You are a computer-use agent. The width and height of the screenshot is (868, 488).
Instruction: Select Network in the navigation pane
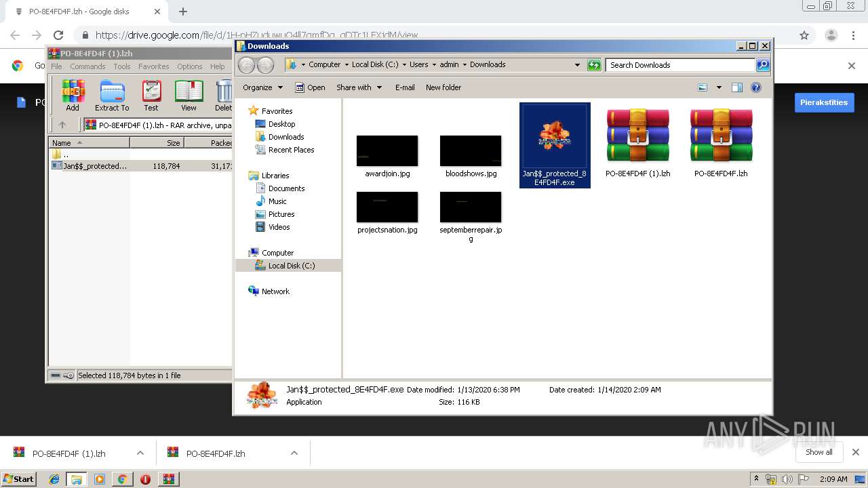(269, 291)
